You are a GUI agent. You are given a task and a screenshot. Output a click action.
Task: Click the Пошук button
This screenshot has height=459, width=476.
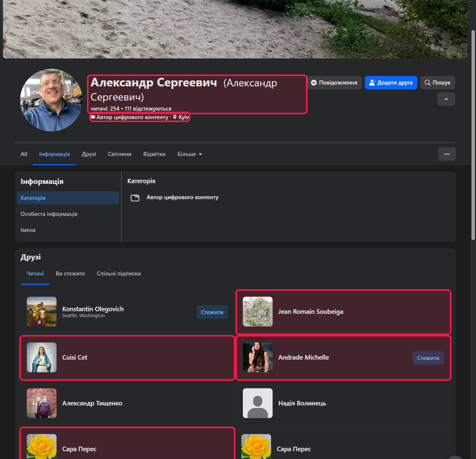point(438,83)
